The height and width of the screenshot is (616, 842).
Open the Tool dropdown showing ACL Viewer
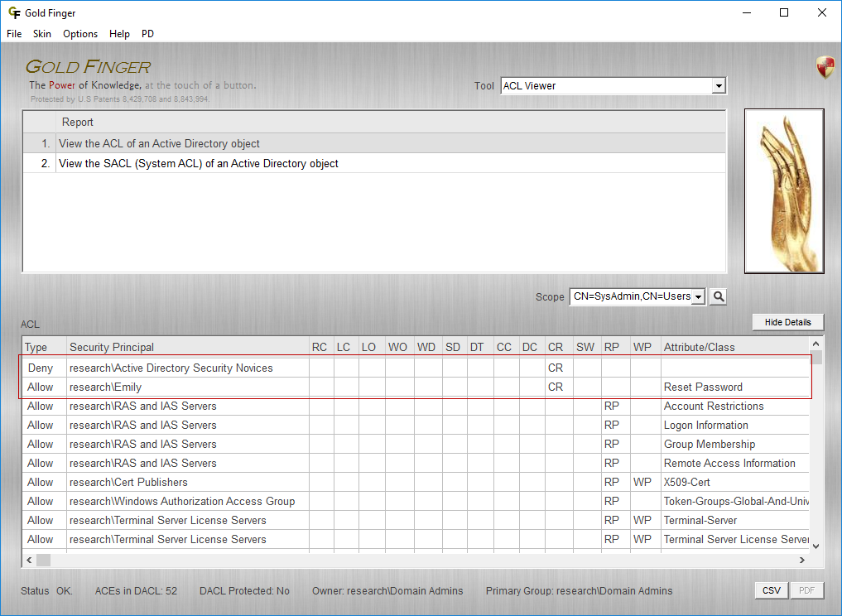[718, 85]
